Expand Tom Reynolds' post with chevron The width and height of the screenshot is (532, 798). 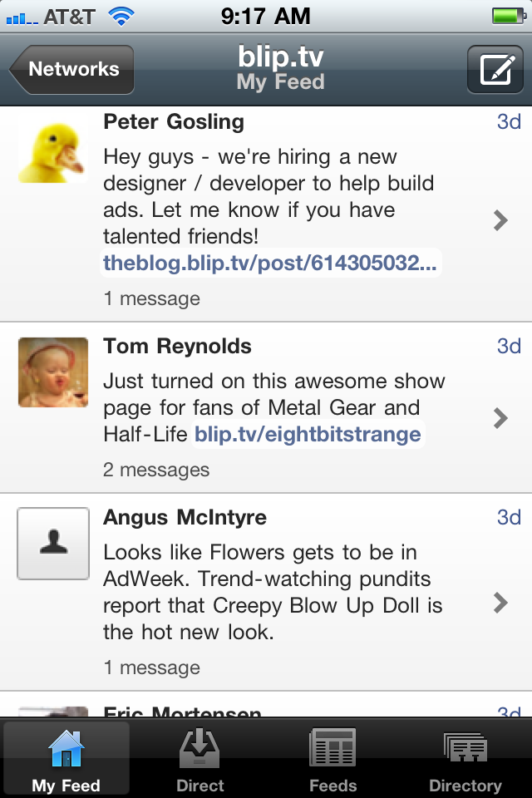point(500,417)
